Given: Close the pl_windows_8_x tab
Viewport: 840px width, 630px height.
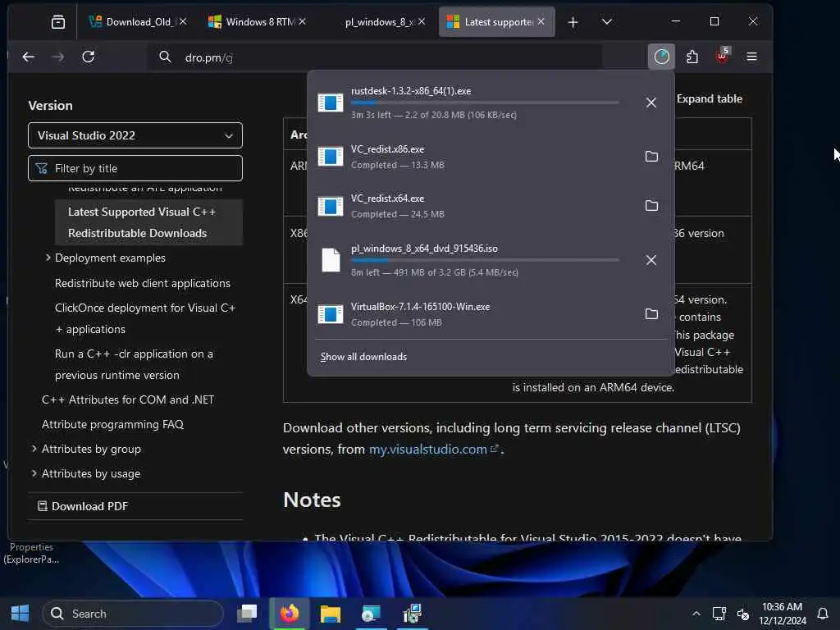Looking at the screenshot, I should coord(422,21).
